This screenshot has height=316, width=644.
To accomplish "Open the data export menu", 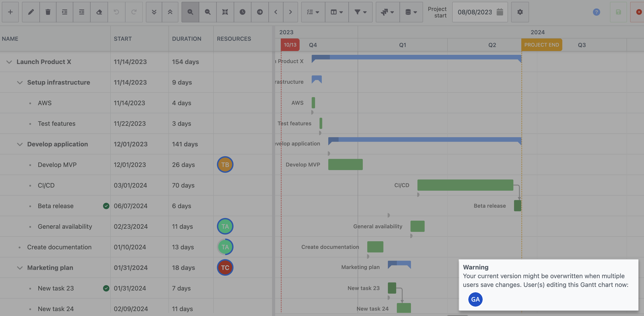I will click(x=411, y=12).
